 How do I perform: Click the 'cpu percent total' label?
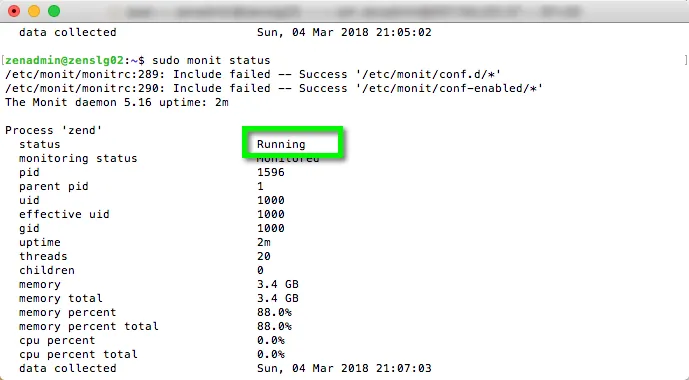(x=78, y=355)
